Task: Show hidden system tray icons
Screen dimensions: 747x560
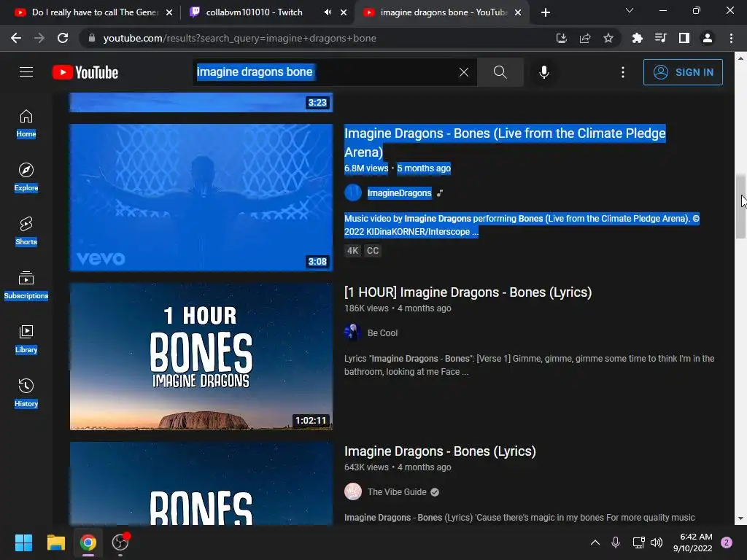Action: pos(595,542)
